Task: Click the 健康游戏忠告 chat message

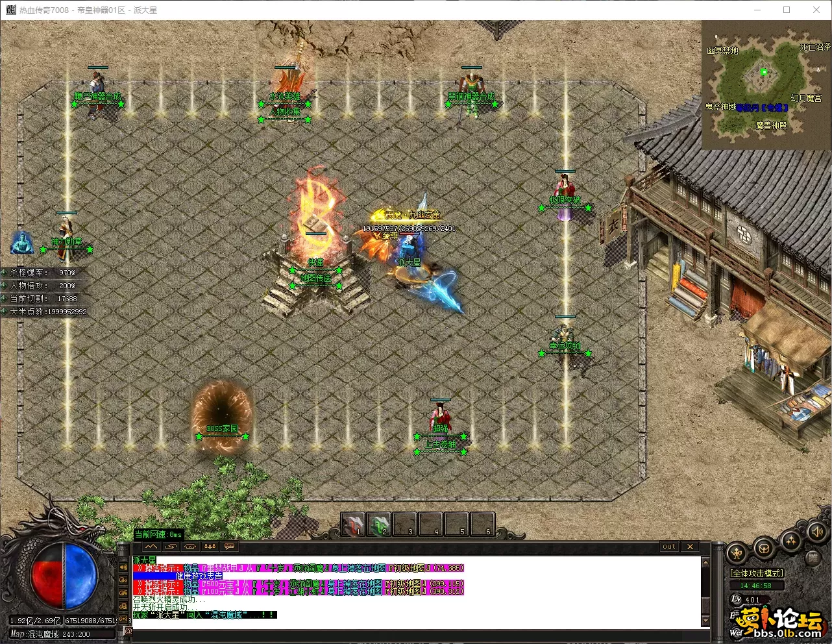Action: click(199, 576)
